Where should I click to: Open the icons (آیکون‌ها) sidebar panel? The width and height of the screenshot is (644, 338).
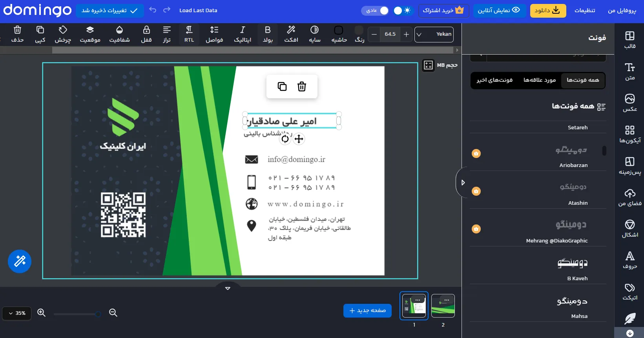(630, 134)
